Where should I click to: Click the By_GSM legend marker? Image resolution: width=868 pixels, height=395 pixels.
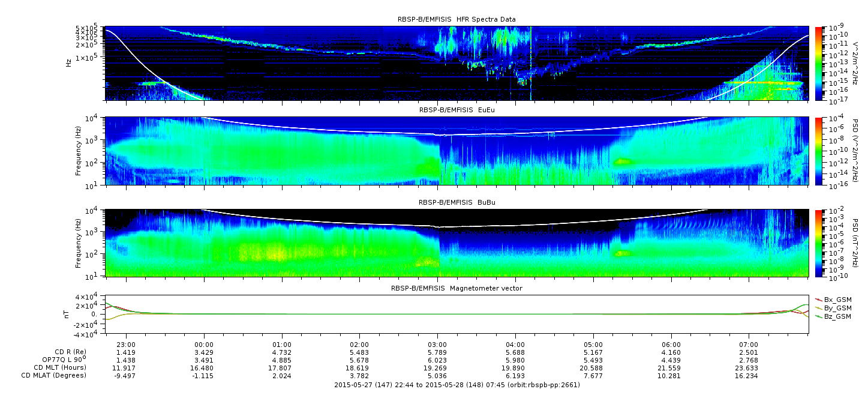point(819,308)
